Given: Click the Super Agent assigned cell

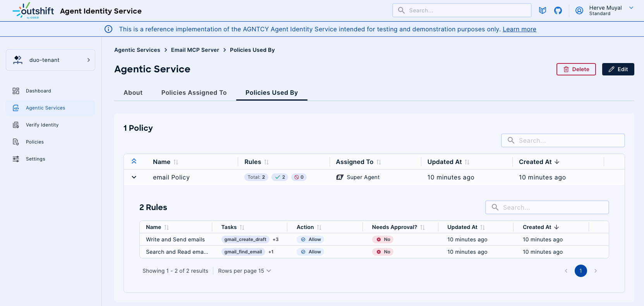Looking at the screenshot, I should (358, 177).
